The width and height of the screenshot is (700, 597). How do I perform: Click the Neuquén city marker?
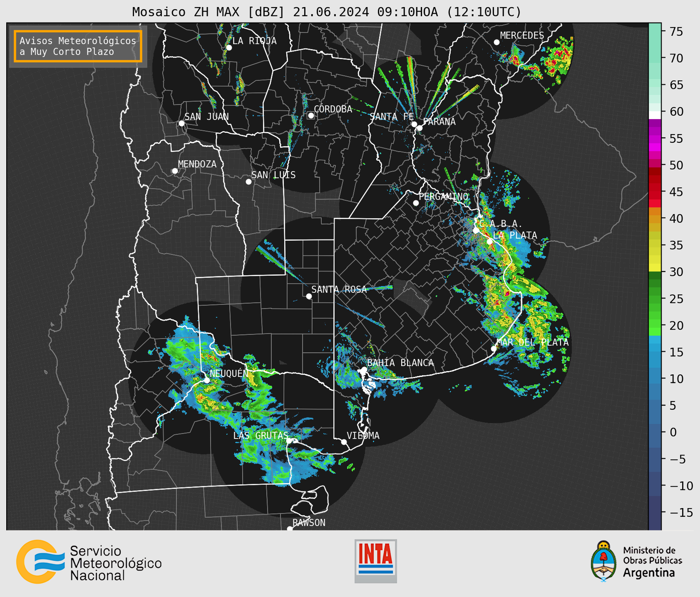(207, 380)
